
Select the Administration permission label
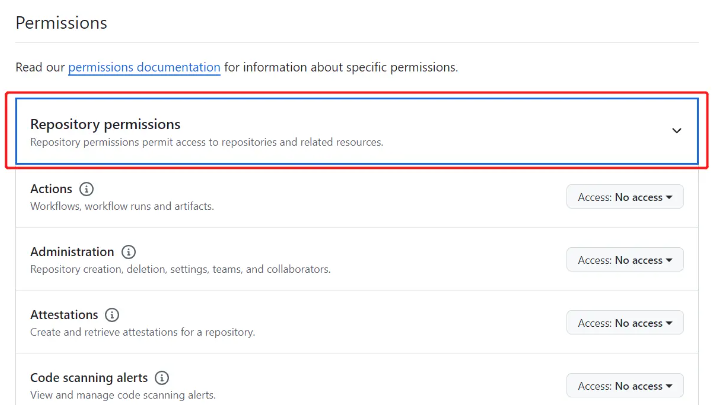[72, 252]
